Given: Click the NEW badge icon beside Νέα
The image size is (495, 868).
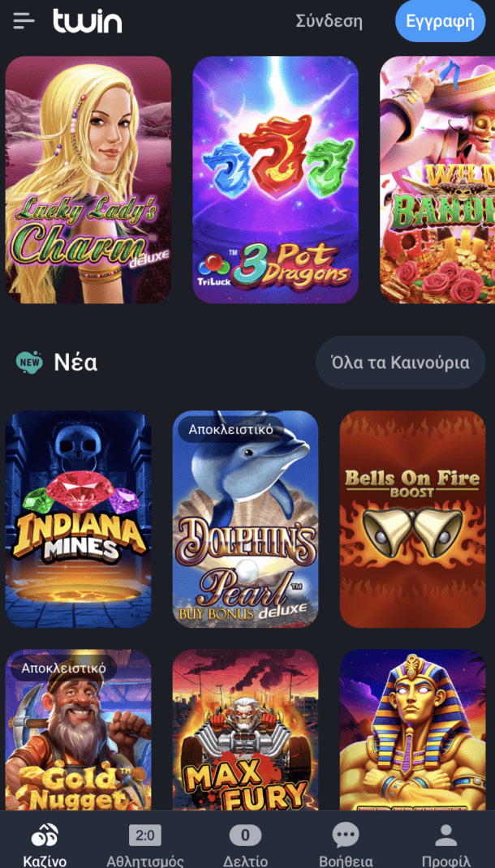Looking at the screenshot, I should click(x=29, y=362).
